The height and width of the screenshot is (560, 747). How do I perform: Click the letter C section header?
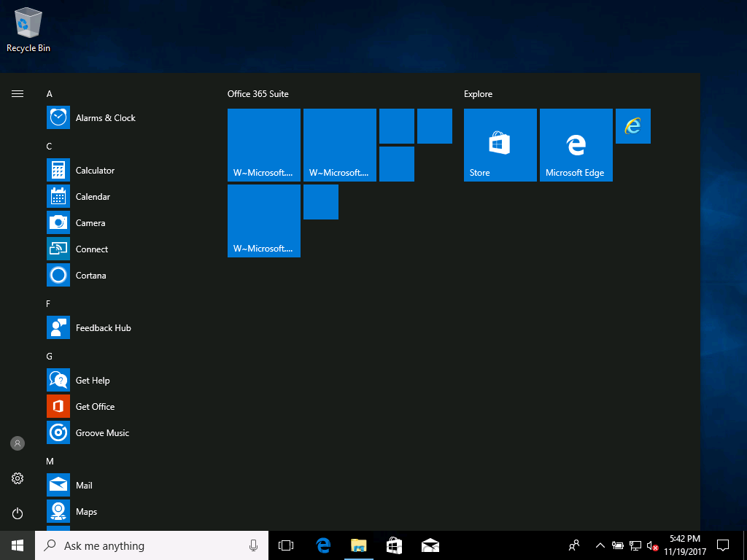(x=49, y=146)
